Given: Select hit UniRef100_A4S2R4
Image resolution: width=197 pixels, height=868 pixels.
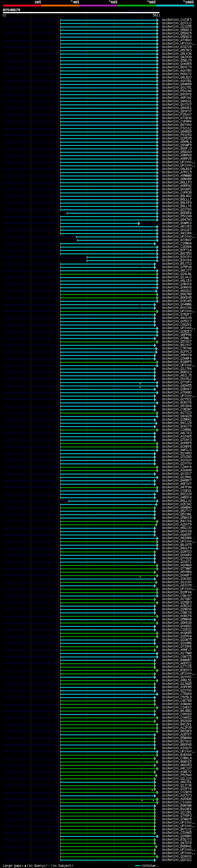Looking at the screenshot, I should point(176,233).
